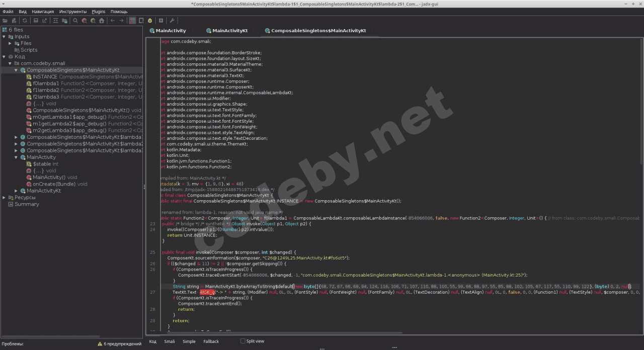
Task: Click the home icon in toolbar
Action: coord(102,21)
